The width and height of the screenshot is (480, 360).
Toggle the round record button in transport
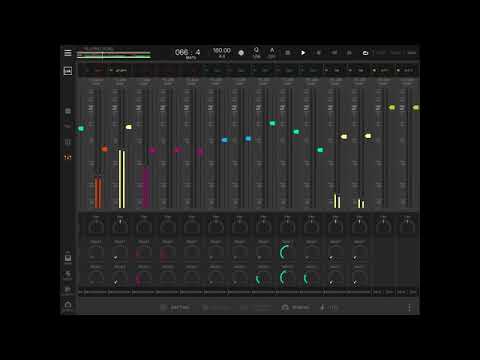pos(241,53)
